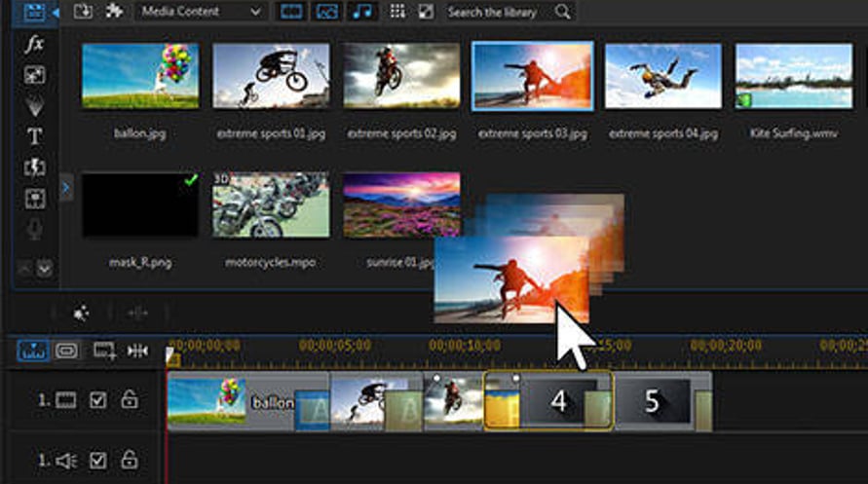Click the 00;00;10;00 ruler mark
Viewport: 868px width, 484px height.
pyautogui.click(x=465, y=346)
